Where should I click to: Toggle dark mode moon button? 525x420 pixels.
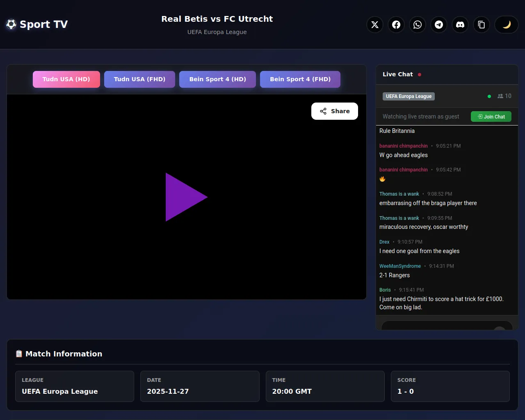point(507,25)
